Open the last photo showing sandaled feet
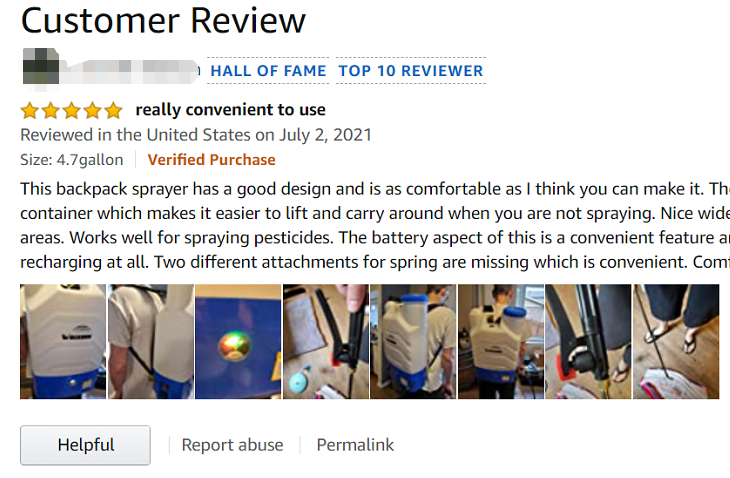 tap(675, 341)
